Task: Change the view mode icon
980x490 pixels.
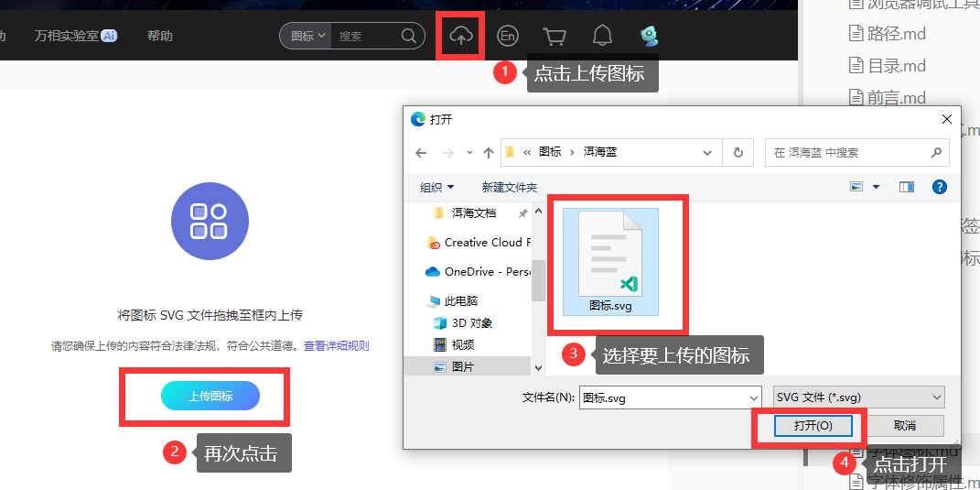Action: click(856, 187)
